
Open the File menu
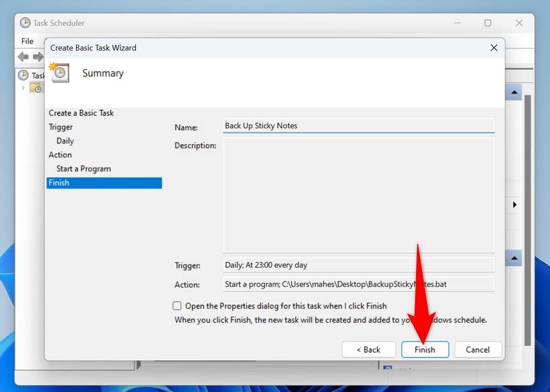pos(27,41)
